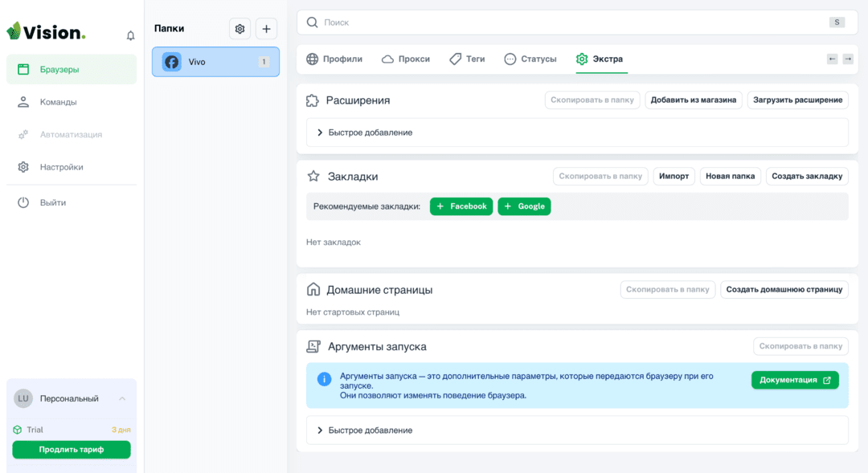Click the Настройки gear icon in sidebar
This screenshot has width=868, height=473.
[x=23, y=167]
